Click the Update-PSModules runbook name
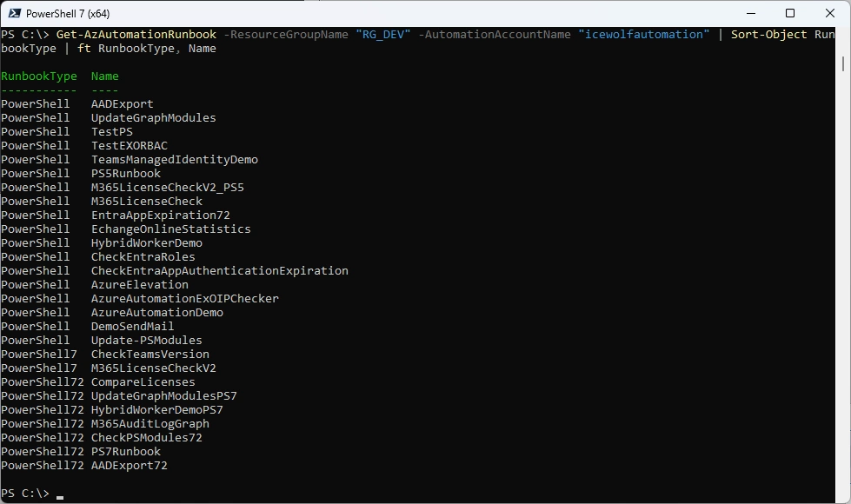The width and height of the screenshot is (851, 504). pos(147,341)
